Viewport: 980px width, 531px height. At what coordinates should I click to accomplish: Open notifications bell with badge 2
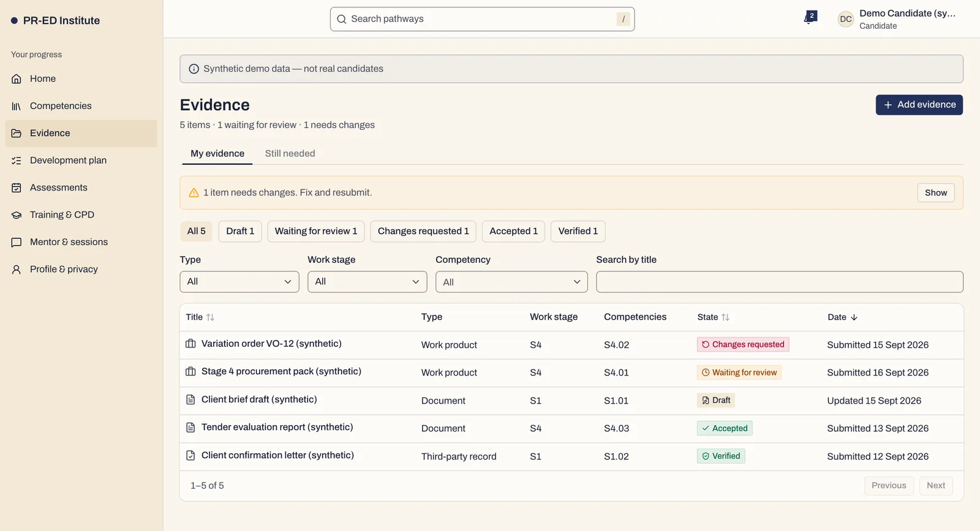click(x=810, y=18)
